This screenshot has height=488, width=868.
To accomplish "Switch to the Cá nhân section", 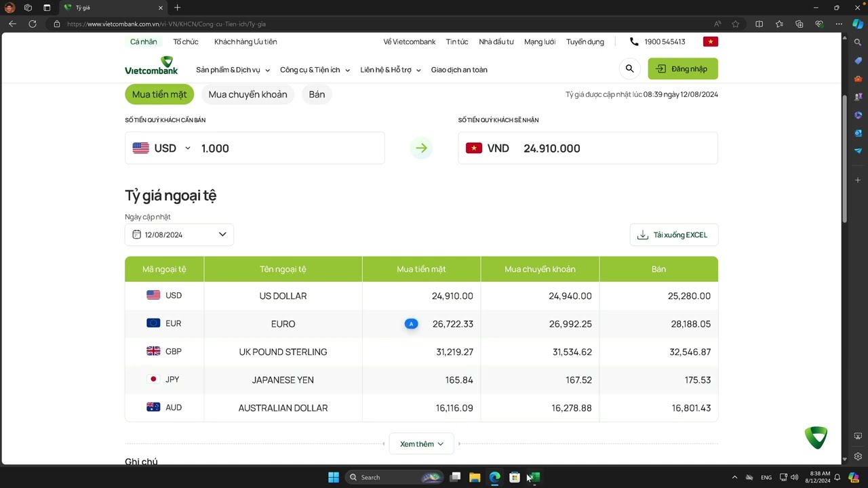I will [143, 41].
